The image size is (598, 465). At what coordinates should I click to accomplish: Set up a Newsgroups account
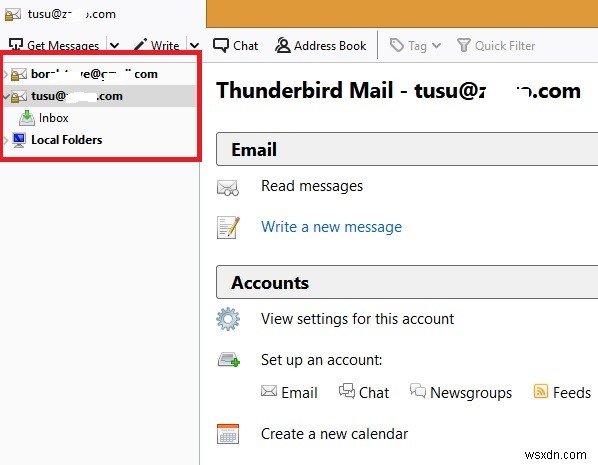[471, 393]
